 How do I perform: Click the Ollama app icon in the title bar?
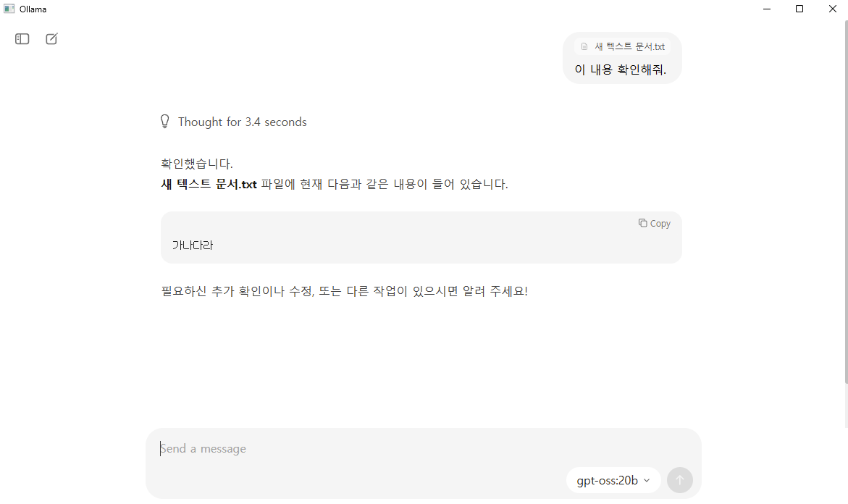(9, 9)
